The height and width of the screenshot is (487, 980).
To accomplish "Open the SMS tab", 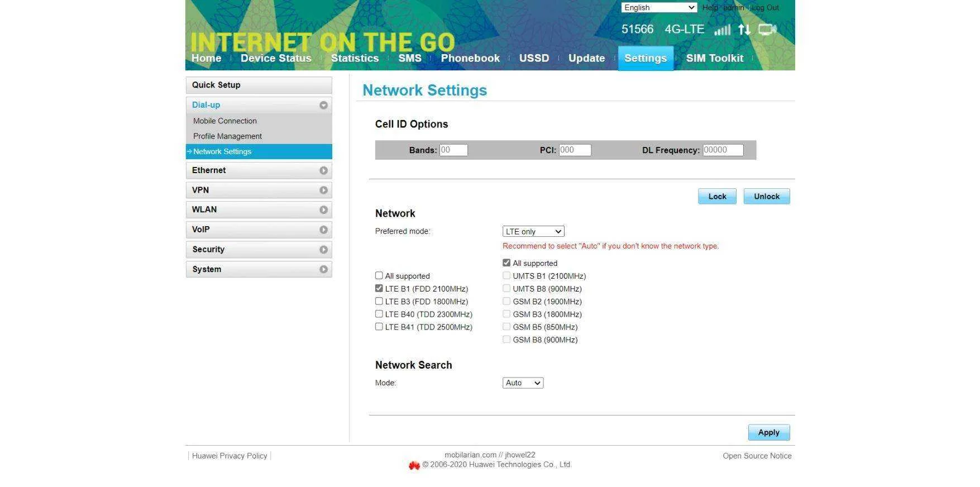I will (410, 58).
